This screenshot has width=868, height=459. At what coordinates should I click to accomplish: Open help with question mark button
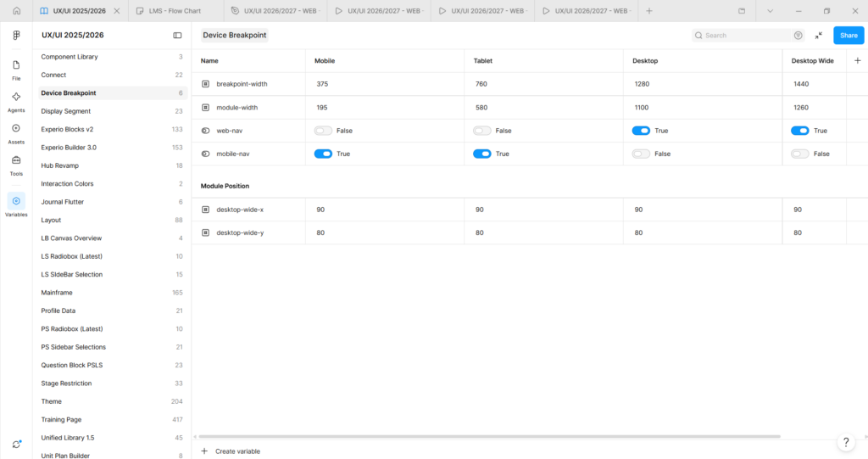846,442
